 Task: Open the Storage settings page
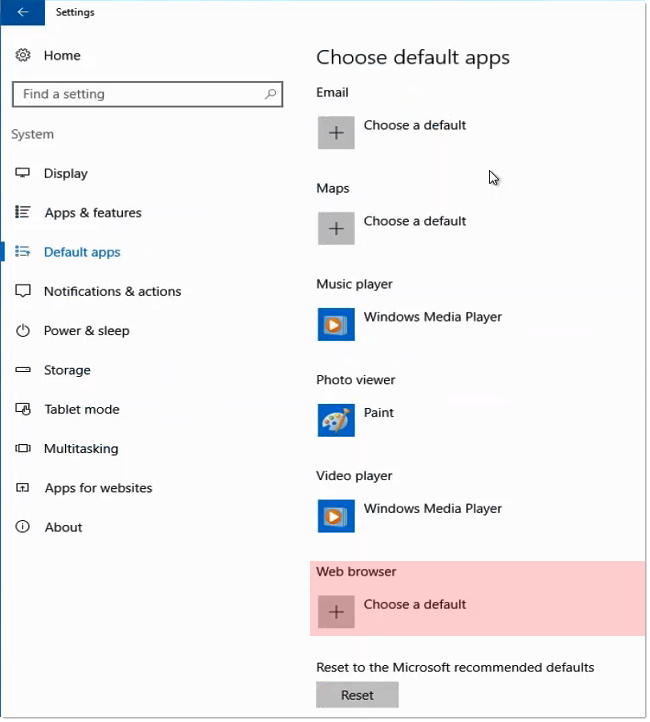[67, 370]
